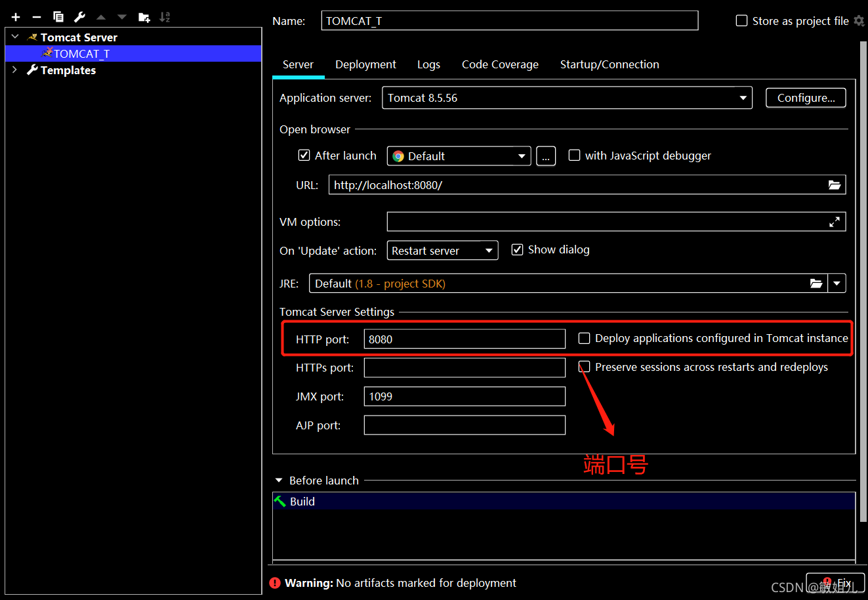Viewport: 868px width, 600px height.
Task: Collapse Before launch section
Action: click(x=279, y=481)
